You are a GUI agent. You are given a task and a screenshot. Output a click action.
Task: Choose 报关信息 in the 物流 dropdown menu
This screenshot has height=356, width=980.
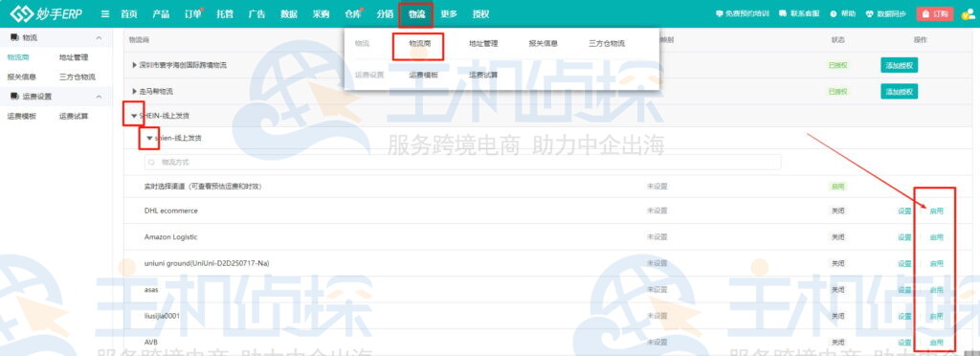pyautogui.click(x=544, y=44)
